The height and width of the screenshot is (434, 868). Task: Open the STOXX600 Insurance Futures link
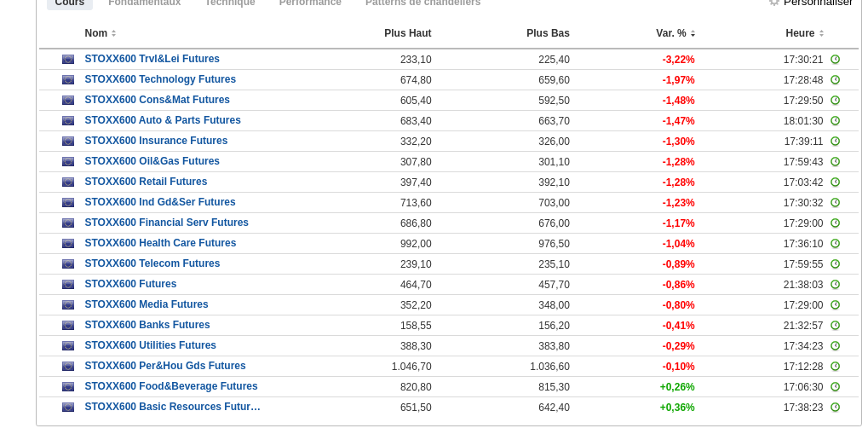[x=156, y=142]
